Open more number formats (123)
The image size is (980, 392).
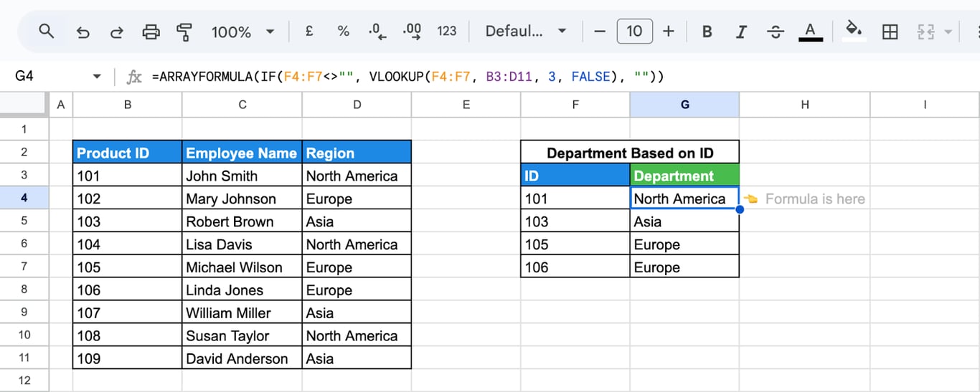pyautogui.click(x=447, y=32)
